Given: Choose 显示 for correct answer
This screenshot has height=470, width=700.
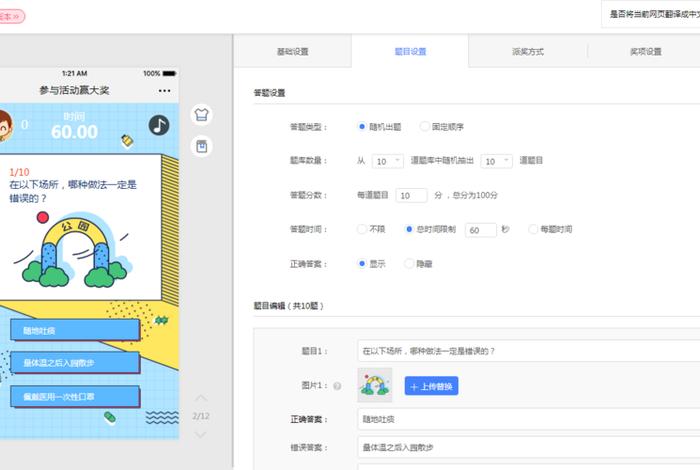Looking at the screenshot, I should click(x=362, y=264).
